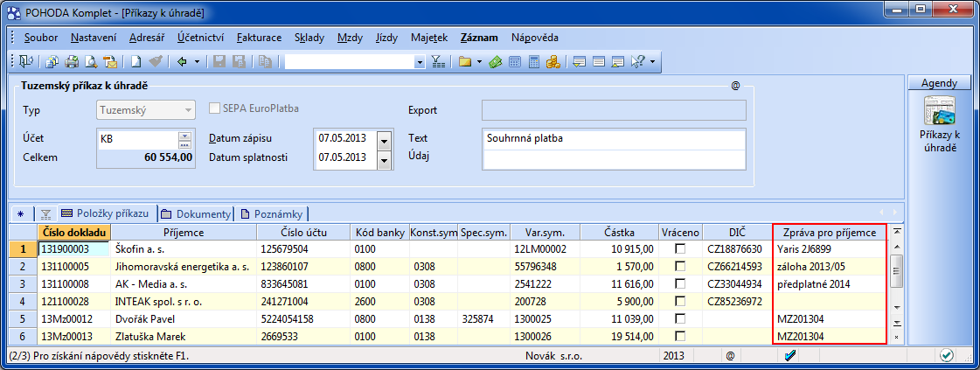Click the save diskette icon
This screenshot has width=980, height=370.
point(219,61)
